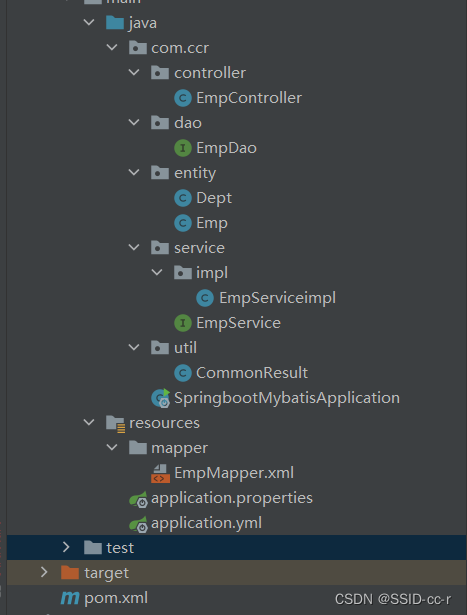Collapse the java folder chevron
This screenshot has height=615, width=467.
pyautogui.click(x=89, y=22)
